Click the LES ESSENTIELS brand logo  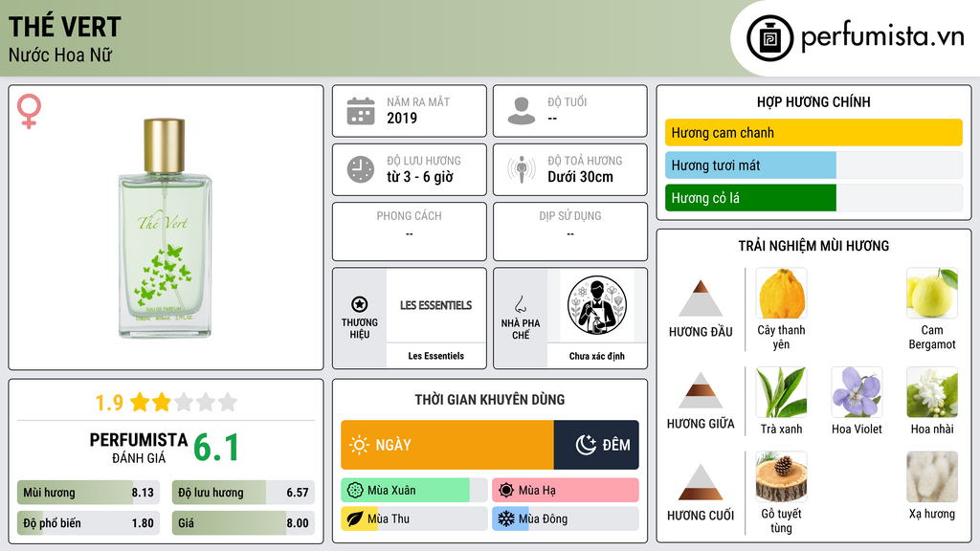pos(436,305)
